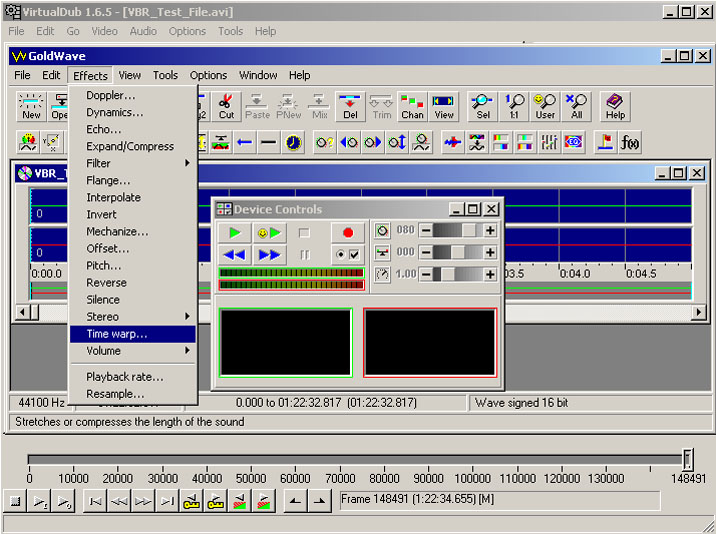Viewport: 716px width, 534px height.
Task: Open the GoldWave Window menu
Action: (258, 75)
